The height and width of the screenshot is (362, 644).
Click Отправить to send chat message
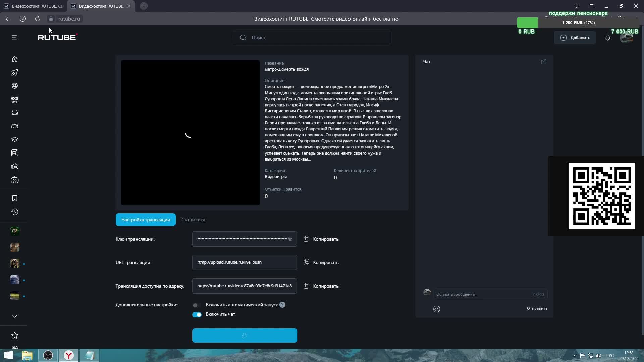(x=537, y=308)
